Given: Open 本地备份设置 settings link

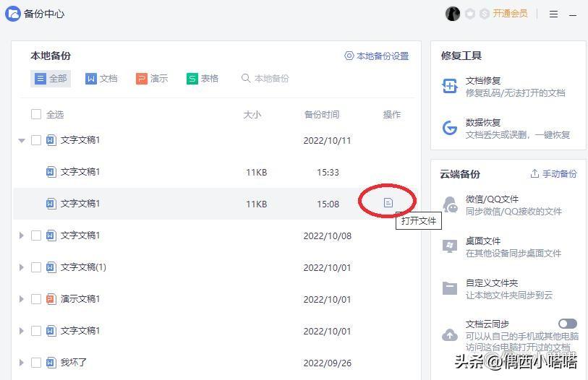Looking at the screenshot, I should (377, 56).
